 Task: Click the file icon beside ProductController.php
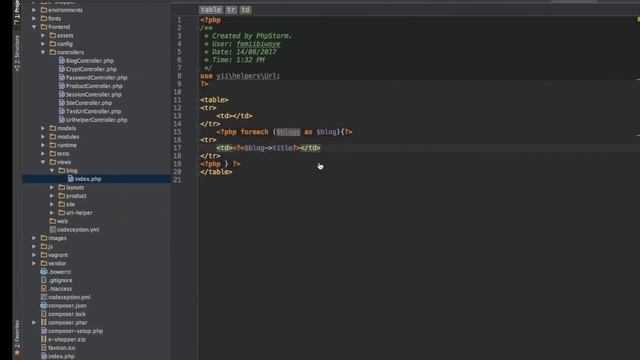[62, 86]
